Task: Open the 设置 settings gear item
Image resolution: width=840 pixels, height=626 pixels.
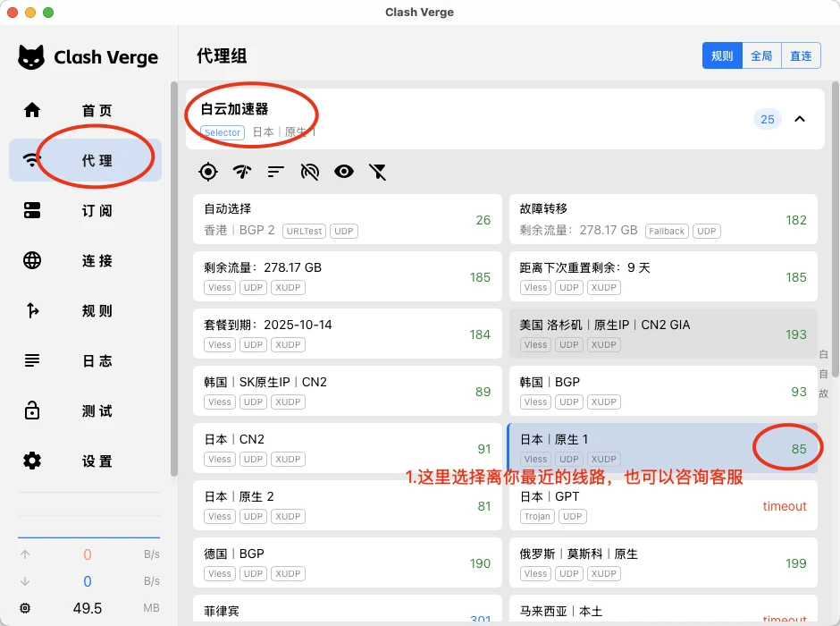Action: pos(86,461)
